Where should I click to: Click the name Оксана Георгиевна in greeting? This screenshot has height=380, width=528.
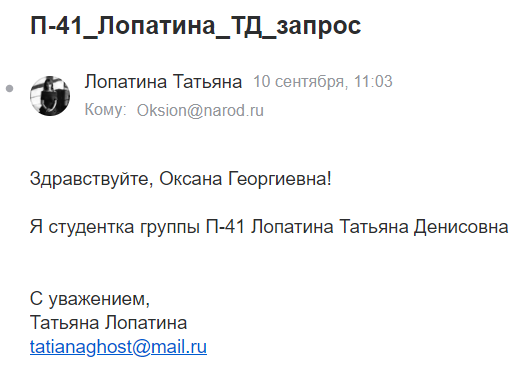point(243,179)
